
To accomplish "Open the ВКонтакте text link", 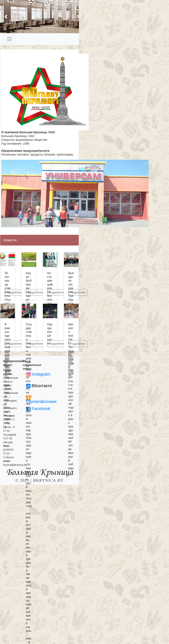I will [41, 386].
